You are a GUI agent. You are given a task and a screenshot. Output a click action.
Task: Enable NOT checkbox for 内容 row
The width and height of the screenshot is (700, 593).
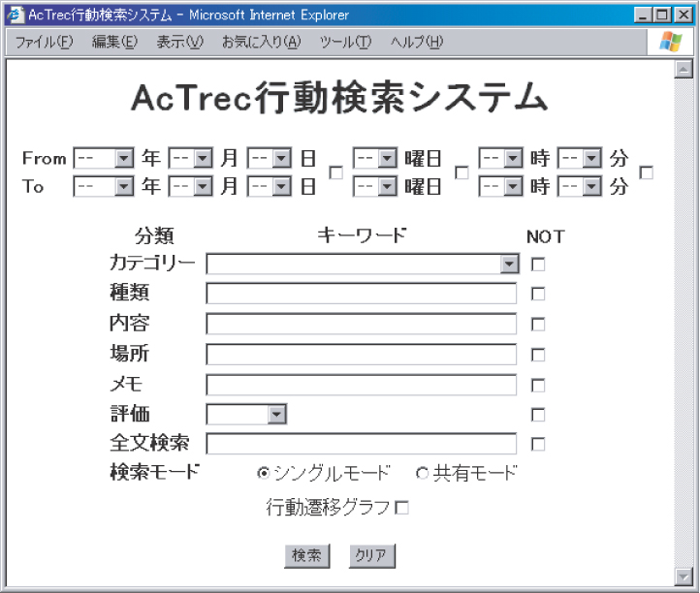click(x=538, y=324)
